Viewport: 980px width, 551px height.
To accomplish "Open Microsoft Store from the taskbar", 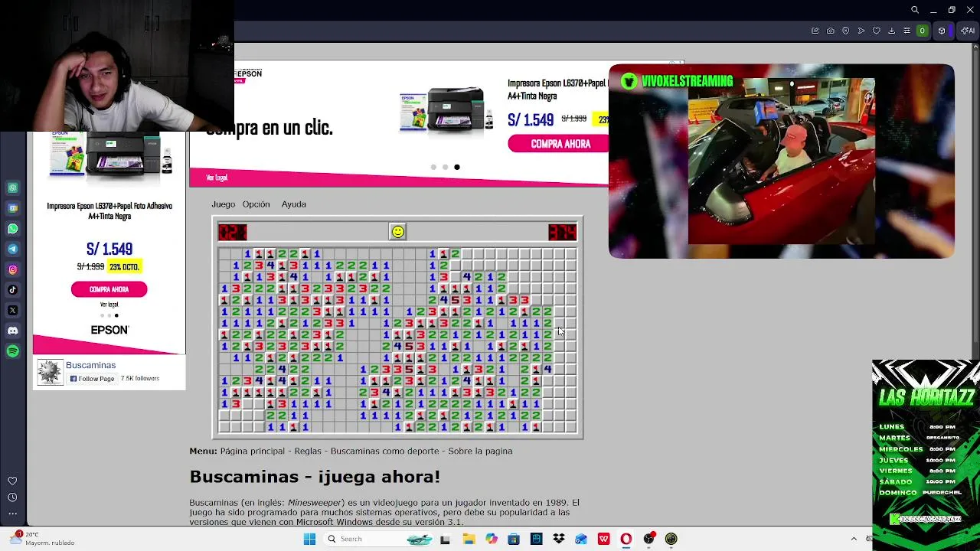I will click(514, 539).
